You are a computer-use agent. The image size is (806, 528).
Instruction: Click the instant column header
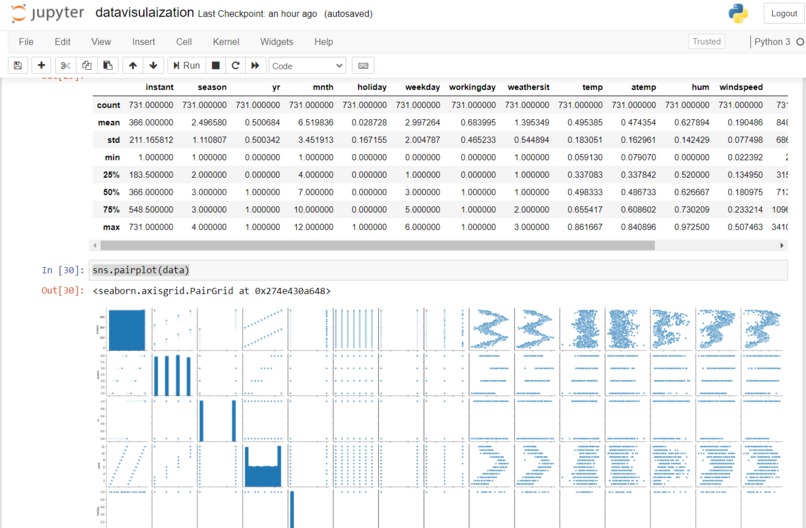[x=159, y=87]
